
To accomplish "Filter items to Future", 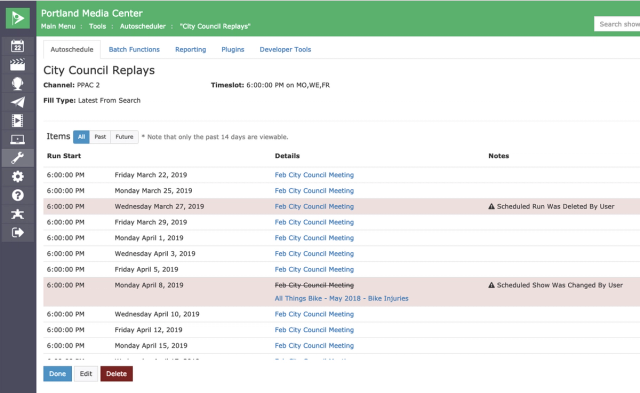I will (124, 137).
